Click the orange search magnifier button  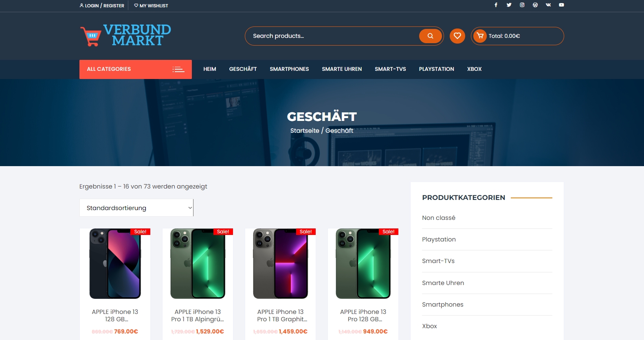(x=430, y=36)
